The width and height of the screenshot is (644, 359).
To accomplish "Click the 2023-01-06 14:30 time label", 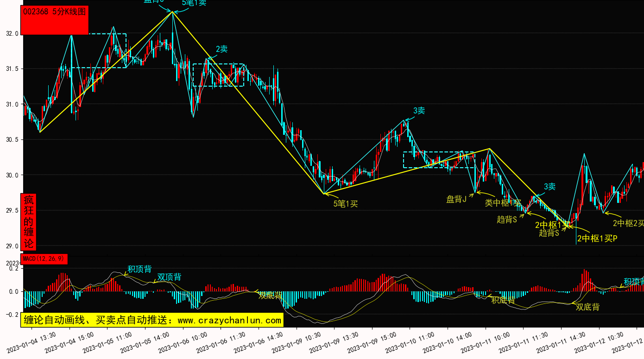I will tap(258, 342).
